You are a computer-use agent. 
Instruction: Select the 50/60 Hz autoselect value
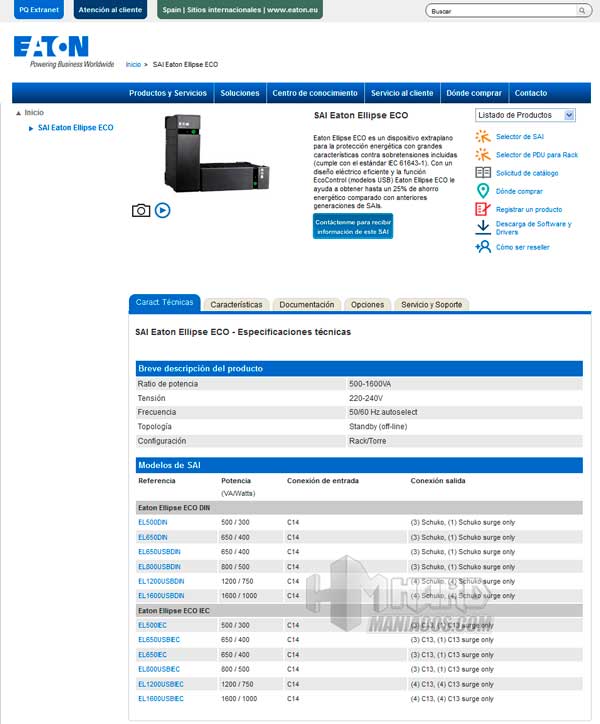(383, 412)
